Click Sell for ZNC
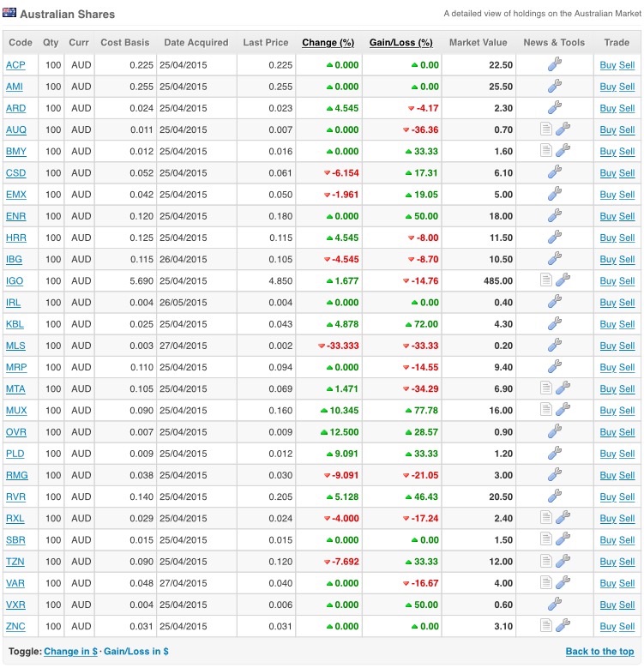 627,627
